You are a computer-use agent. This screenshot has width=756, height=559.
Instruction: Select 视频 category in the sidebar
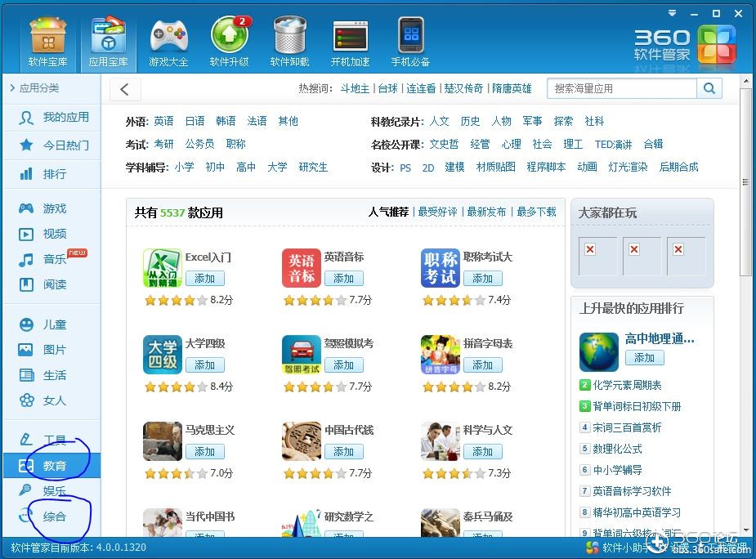click(x=52, y=234)
